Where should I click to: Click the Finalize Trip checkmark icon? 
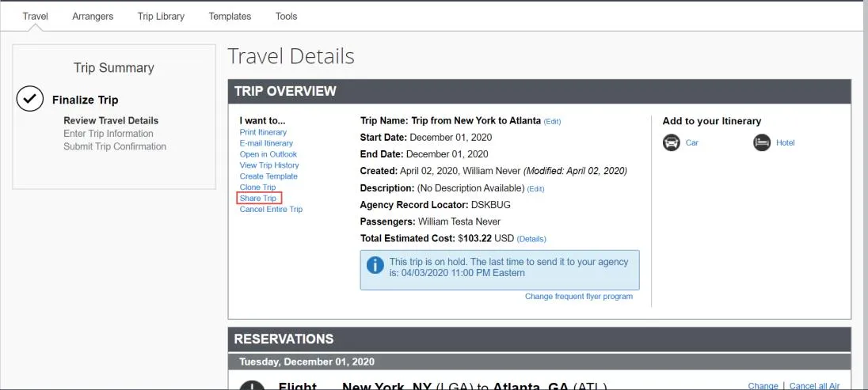pyautogui.click(x=30, y=98)
